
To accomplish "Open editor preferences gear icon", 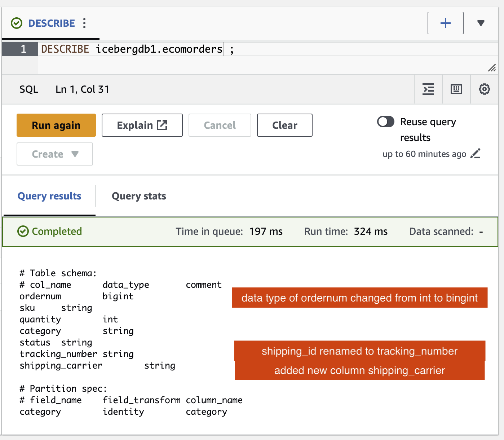I will point(484,89).
